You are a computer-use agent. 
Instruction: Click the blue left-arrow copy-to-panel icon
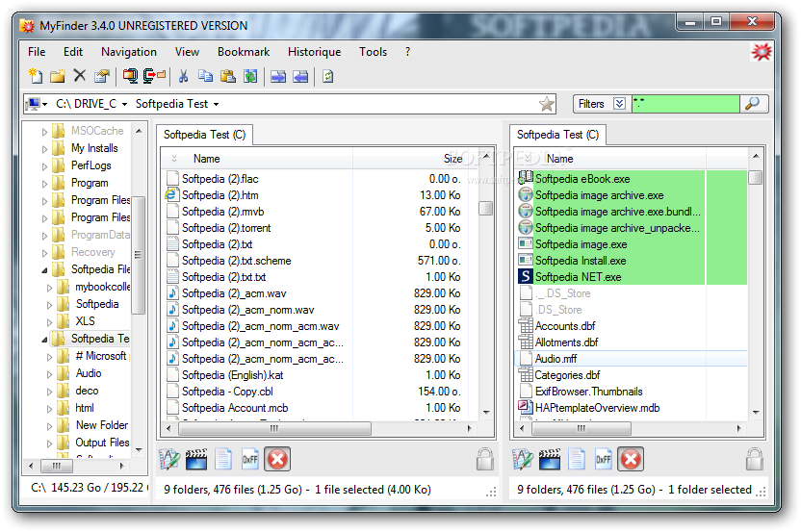click(x=300, y=77)
